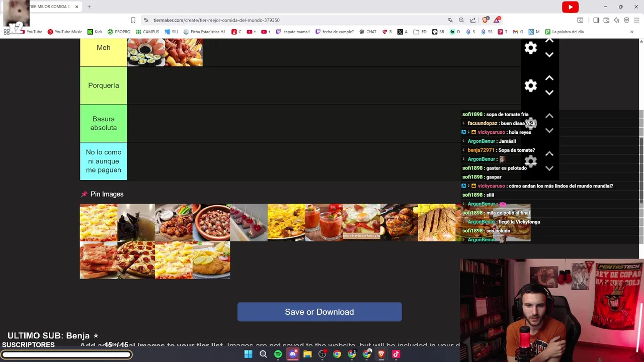Open CHAT bookmark
The height and width of the screenshot is (362, 644).
368,32
